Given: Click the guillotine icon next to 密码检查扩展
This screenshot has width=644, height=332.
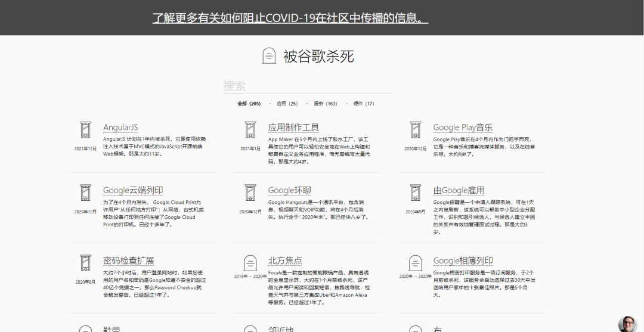Looking at the screenshot, I should click(x=86, y=263).
